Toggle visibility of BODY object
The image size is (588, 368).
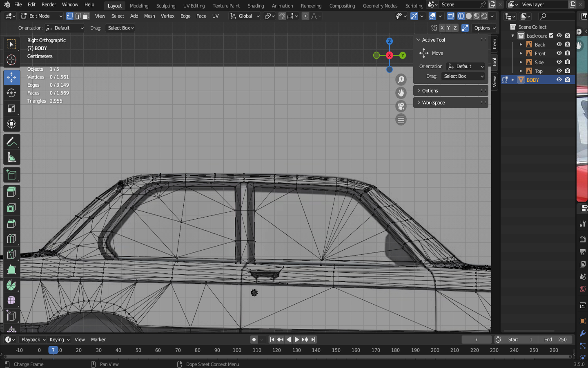tap(559, 80)
